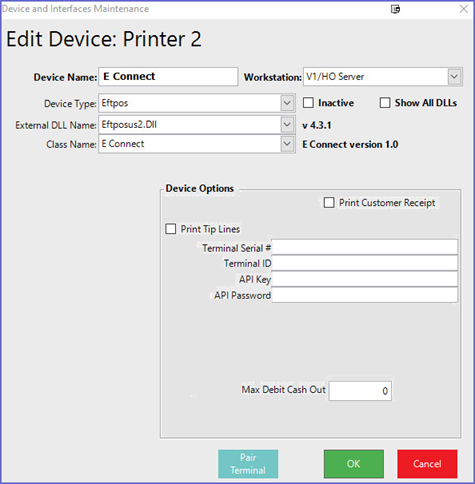Confirm with the green OK button
The width and height of the screenshot is (475, 484).
click(x=354, y=464)
